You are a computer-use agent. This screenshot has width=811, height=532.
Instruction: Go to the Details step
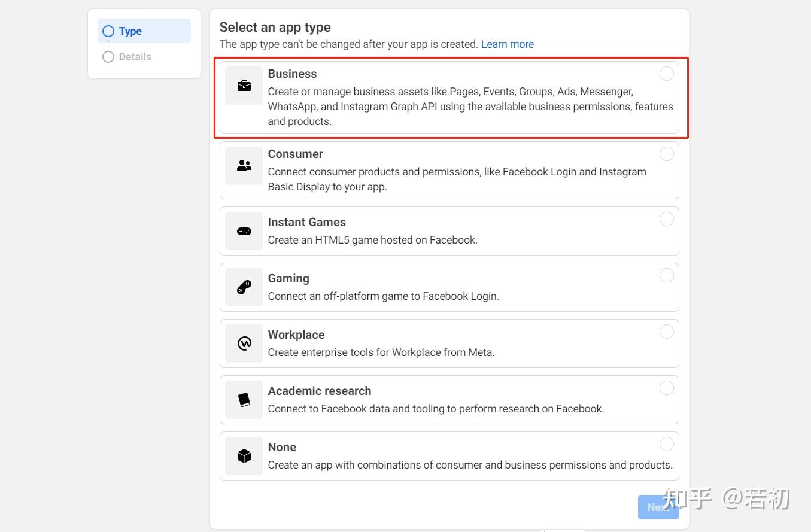point(135,57)
